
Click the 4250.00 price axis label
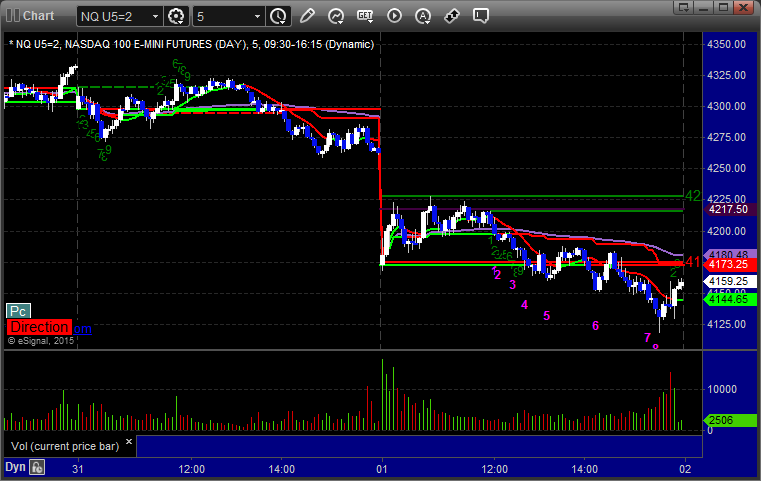pos(727,168)
